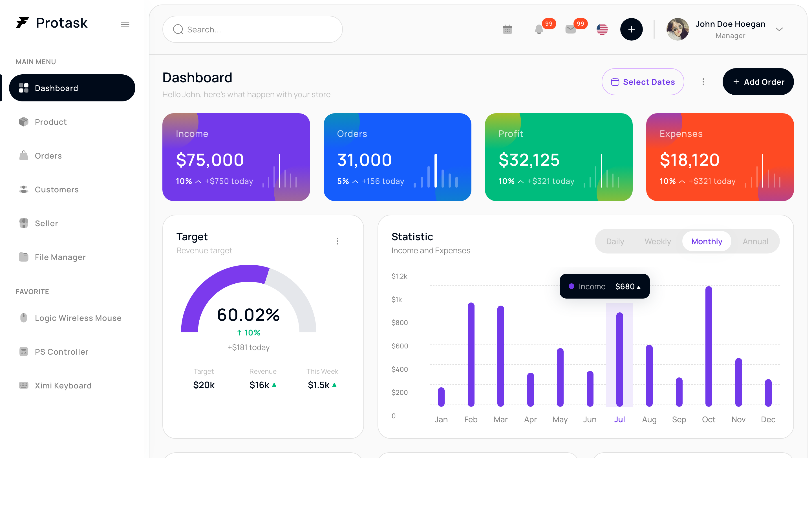Open three-dot menu beside Select Dates
812x507 pixels.
click(703, 82)
